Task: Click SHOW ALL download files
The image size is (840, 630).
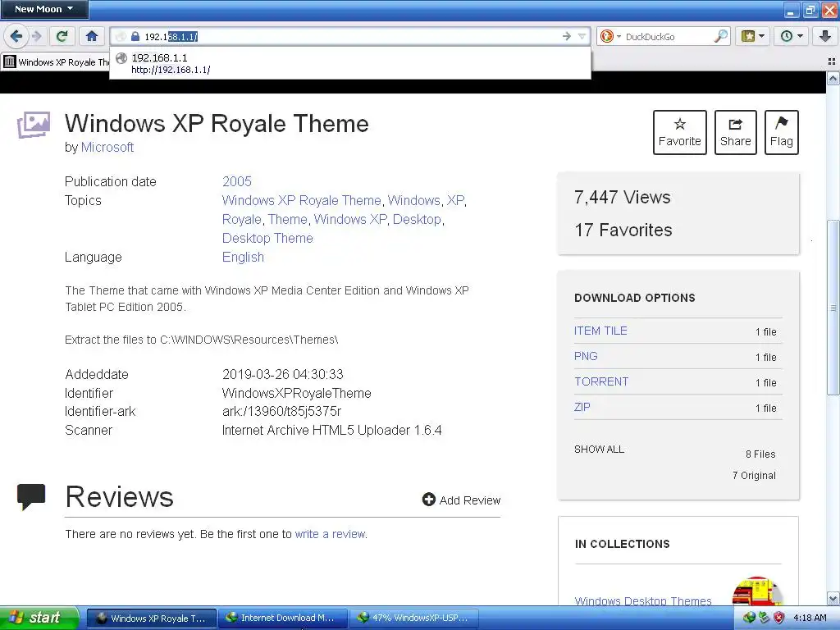Action: [x=599, y=450]
